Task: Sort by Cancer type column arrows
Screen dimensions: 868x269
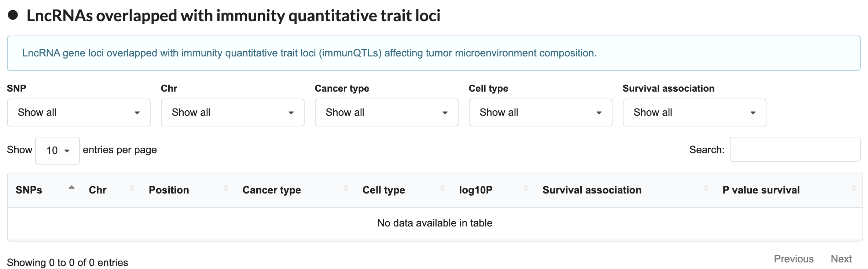Action: click(x=346, y=188)
